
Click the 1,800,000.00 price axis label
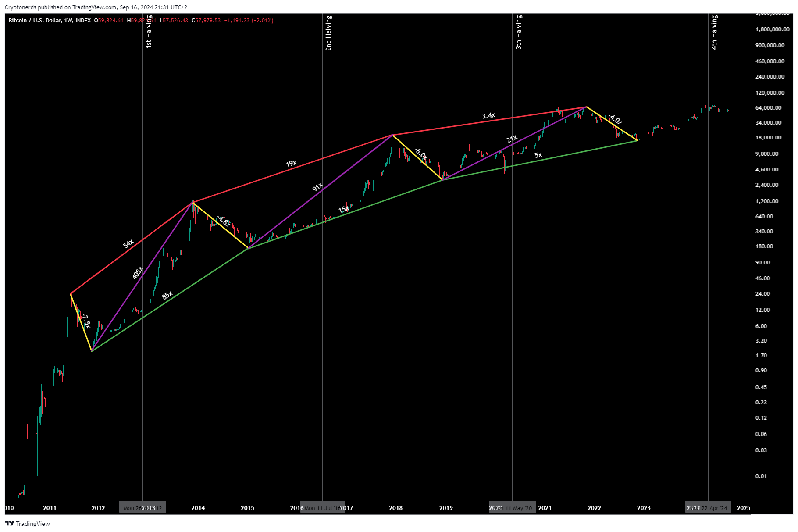coord(772,29)
